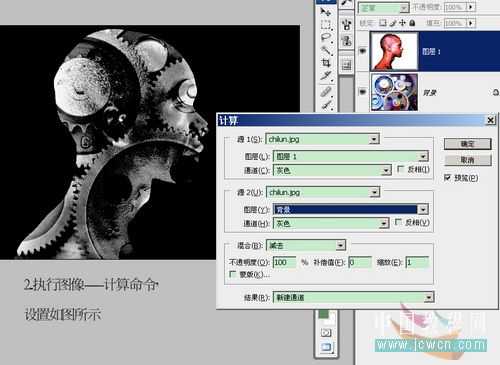
Task: Select the Healing Brush tool
Action: [326, 91]
